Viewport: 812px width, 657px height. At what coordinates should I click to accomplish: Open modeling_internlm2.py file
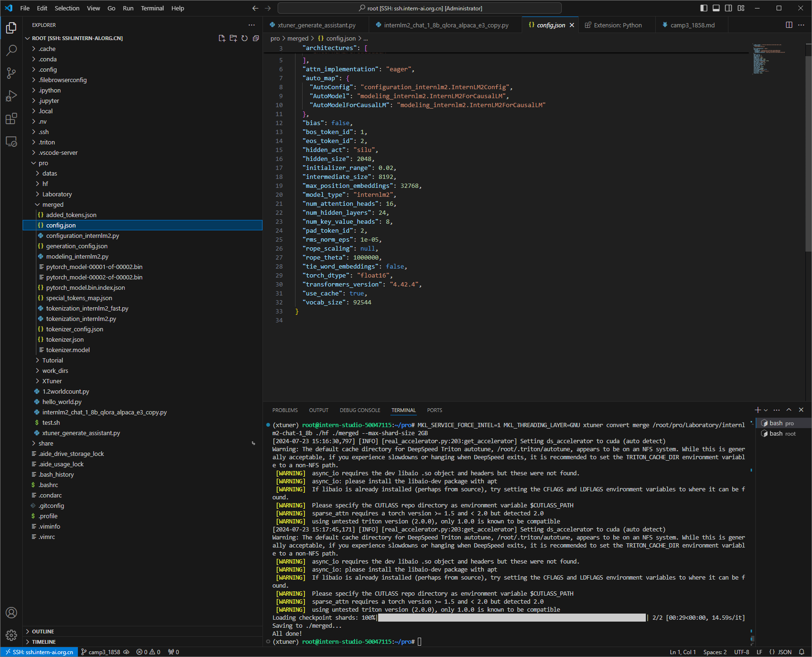point(142,256)
